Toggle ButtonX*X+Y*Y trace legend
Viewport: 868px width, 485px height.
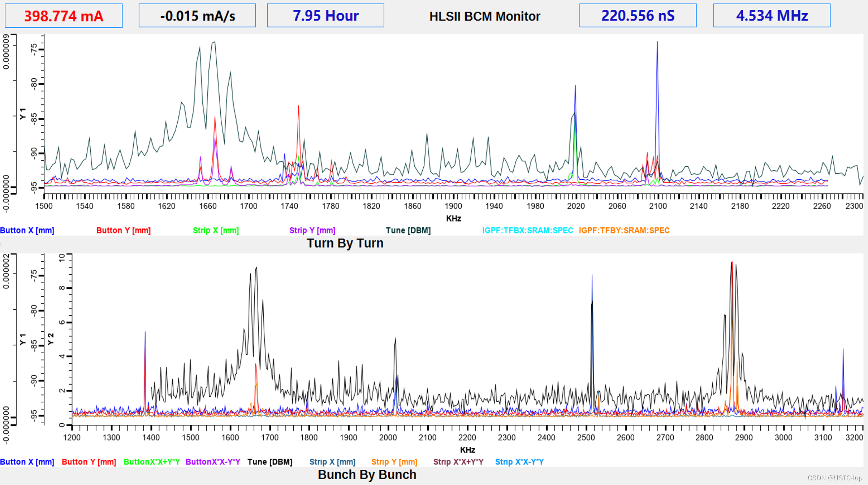tap(152, 462)
